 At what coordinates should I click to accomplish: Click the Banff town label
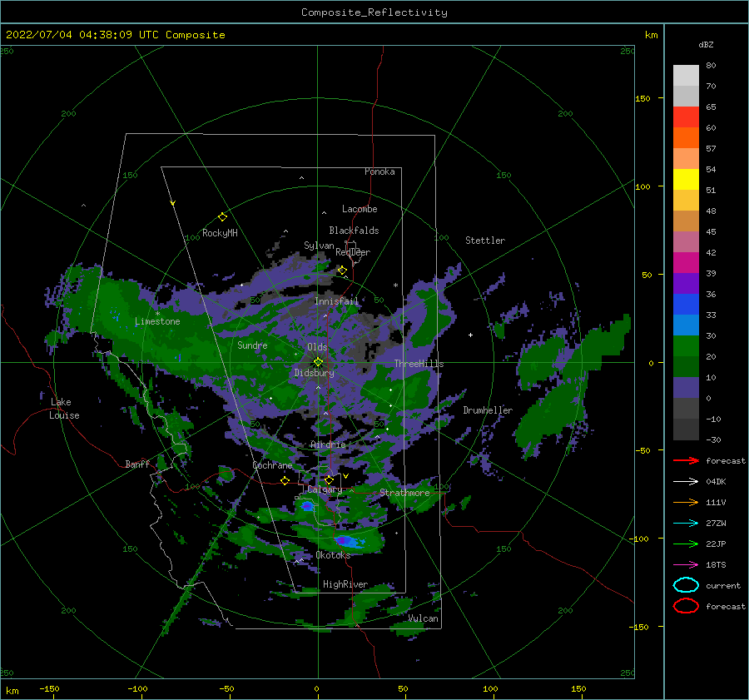pos(137,464)
